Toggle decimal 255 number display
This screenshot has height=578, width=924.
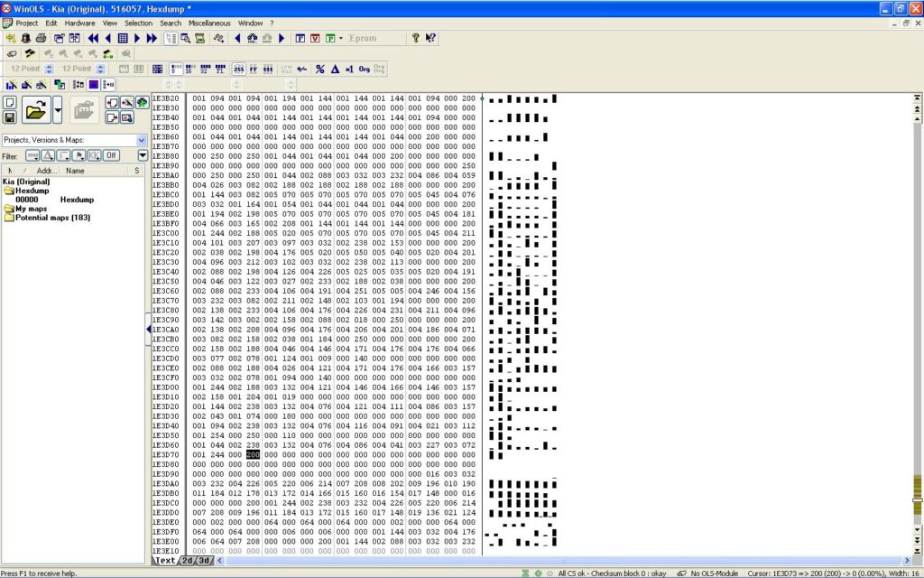[238, 69]
